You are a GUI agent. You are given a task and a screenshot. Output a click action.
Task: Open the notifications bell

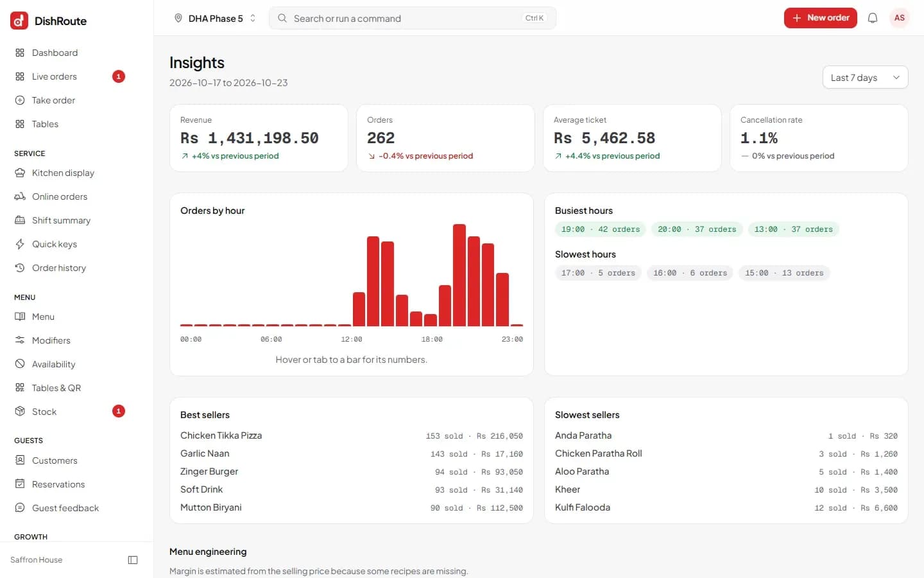click(x=873, y=18)
